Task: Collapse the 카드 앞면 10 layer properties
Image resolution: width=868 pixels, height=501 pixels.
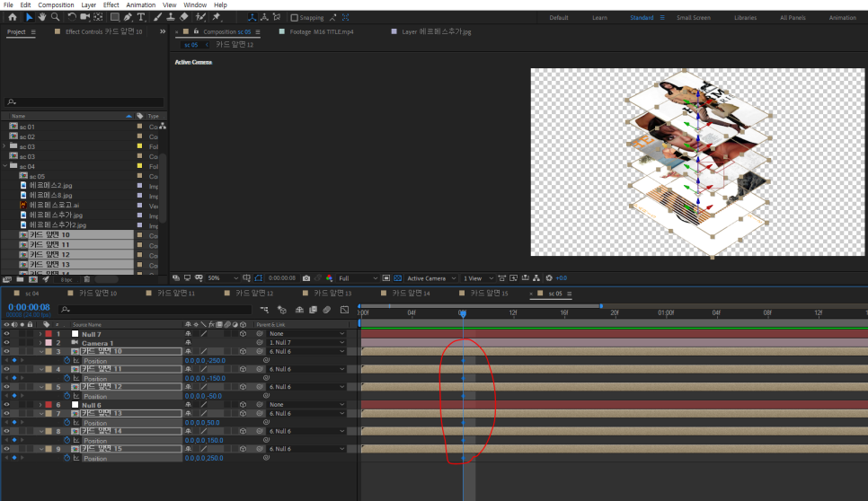Action: pos(40,352)
